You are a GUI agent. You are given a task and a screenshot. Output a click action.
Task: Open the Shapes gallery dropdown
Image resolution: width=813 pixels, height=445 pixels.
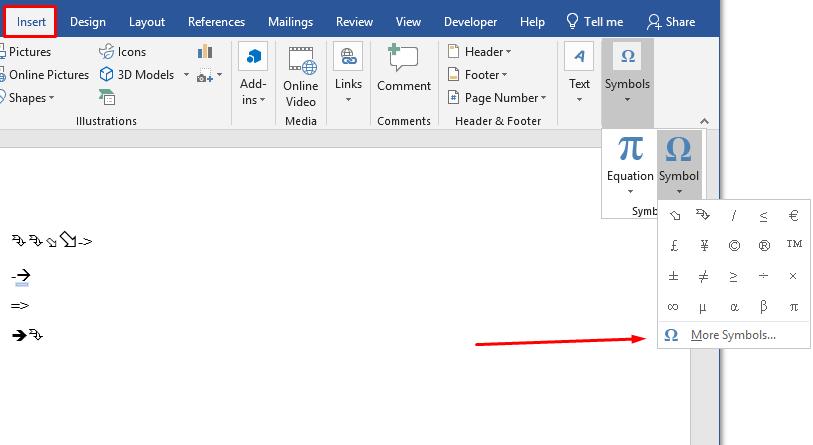coord(27,98)
